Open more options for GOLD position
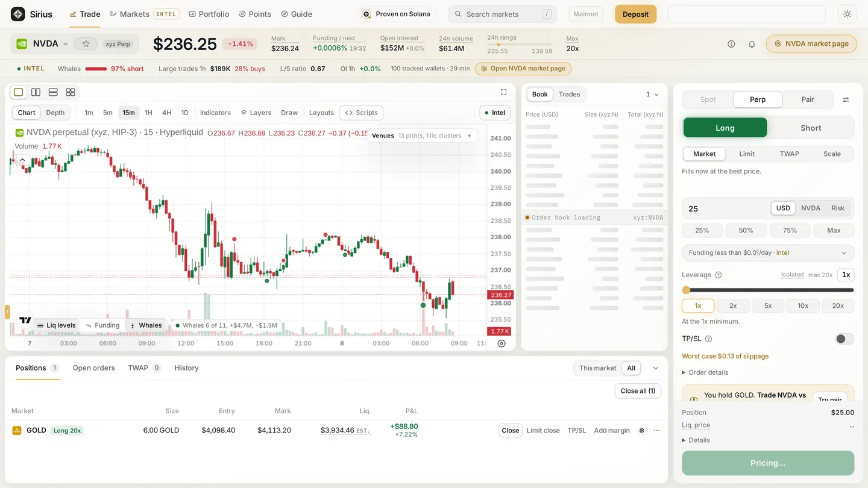Image resolution: width=868 pixels, height=488 pixels. tap(657, 431)
